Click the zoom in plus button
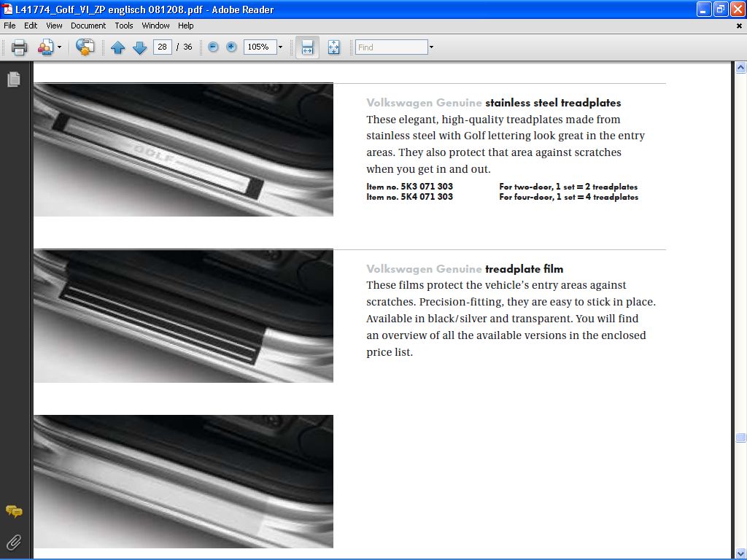This screenshot has height=560, width=747. (x=231, y=47)
